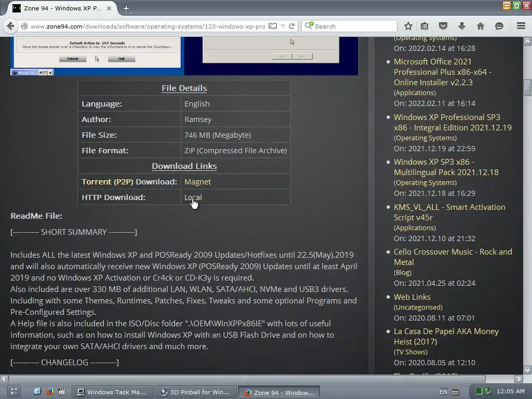Image resolution: width=532 pixels, height=399 pixels.
Task: Click the SHORT SUMMARY heading line
Action: (74, 232)
